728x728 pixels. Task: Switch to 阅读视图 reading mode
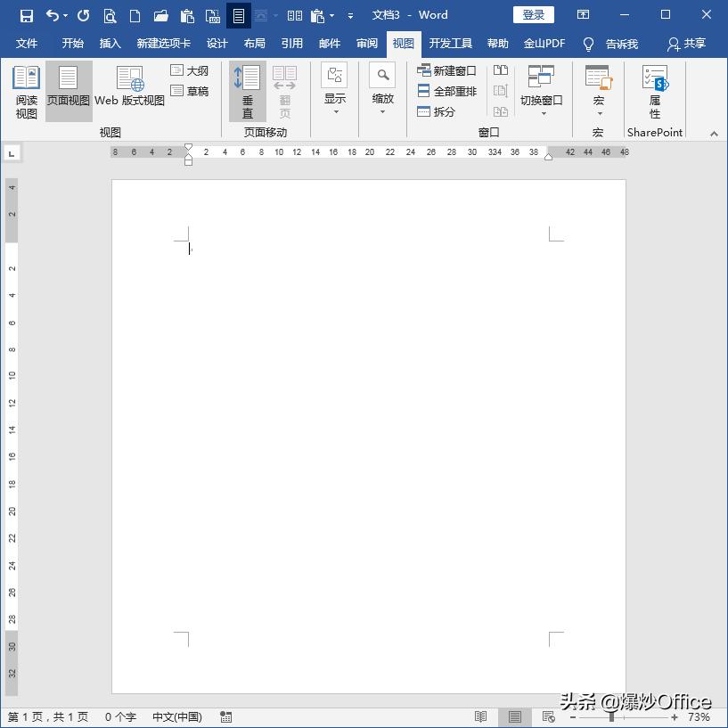[27, 92]
